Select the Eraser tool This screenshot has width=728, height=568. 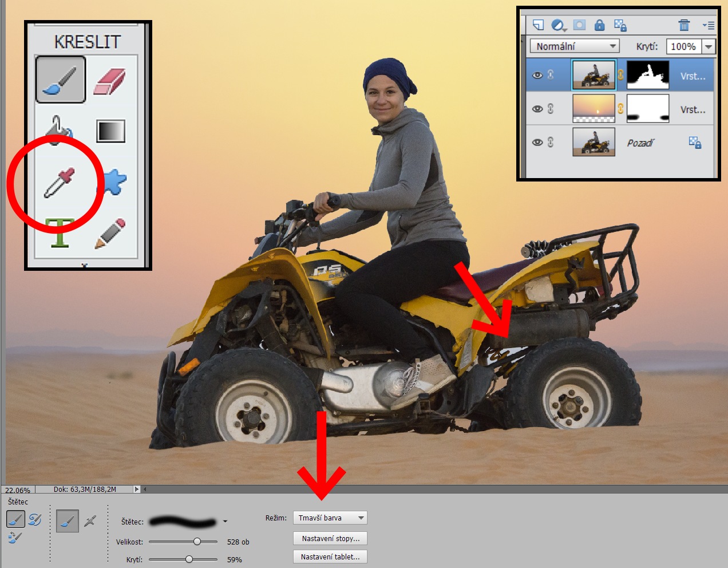pos(109,80)
